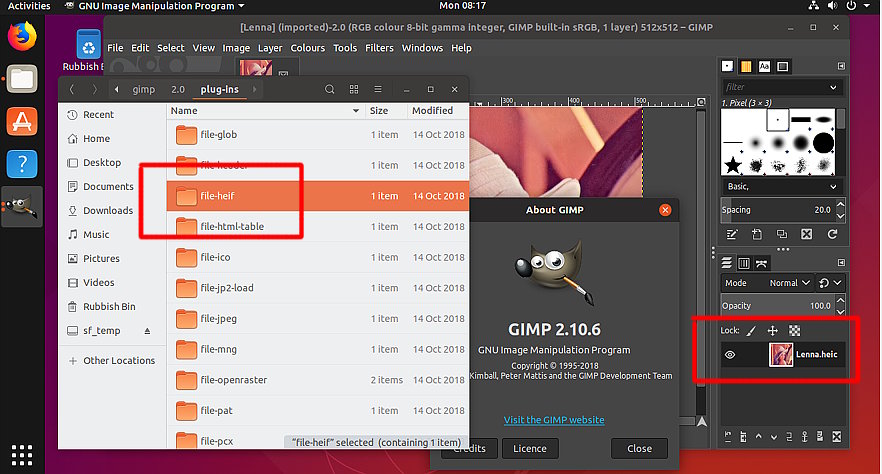The height and width of the screenshot is (474, 882).
Task: Open the Layers dock configuration menu arrow
Action: (x=842, y=263)
